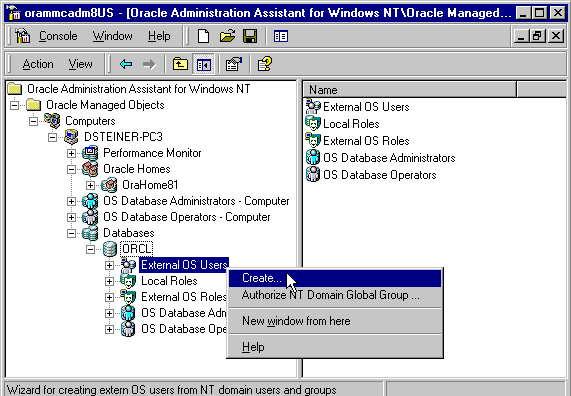Image resolution: width=571 pixels, height=396 pixels.
Task: Click the ORCL database icon
Action: (x=110, y=249)
